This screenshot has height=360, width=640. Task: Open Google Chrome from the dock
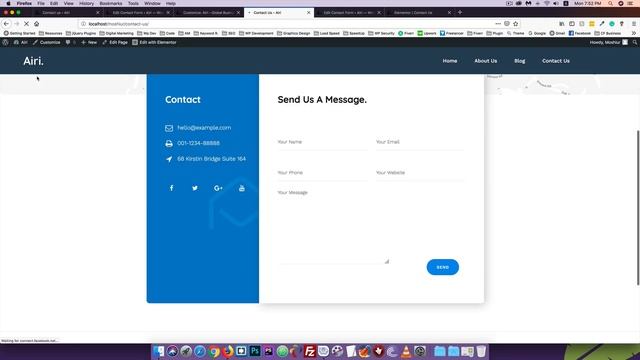[x=214, y=351]
